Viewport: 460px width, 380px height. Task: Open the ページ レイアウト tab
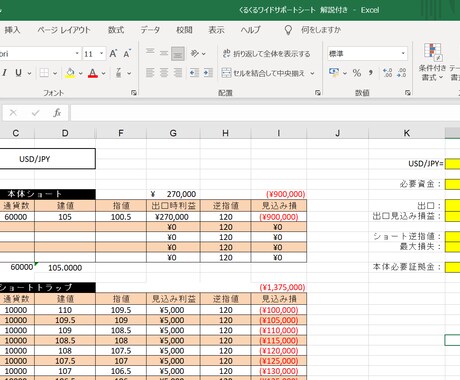[64, 30]
